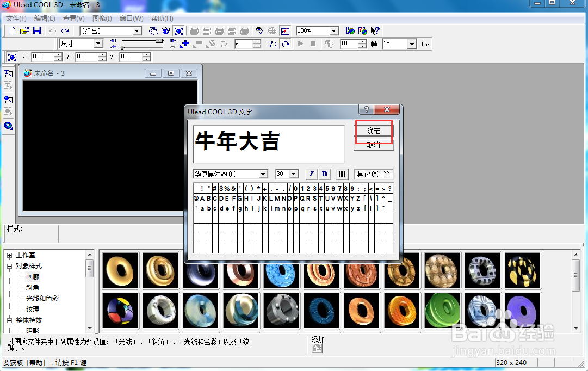The width and height of the screenshot is (588, 371).
Task: Click the 取消 button in text dialog
Action: (x=374, y=145)
